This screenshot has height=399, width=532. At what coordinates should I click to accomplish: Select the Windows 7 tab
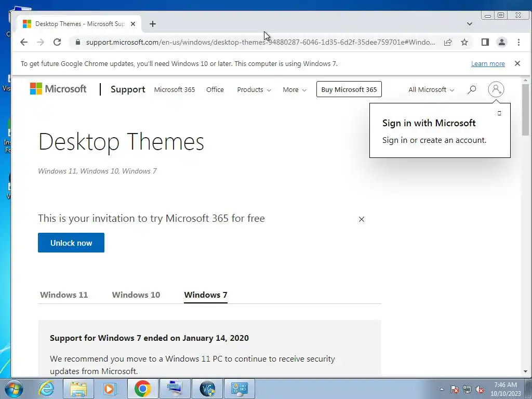(x=206, y=295)
